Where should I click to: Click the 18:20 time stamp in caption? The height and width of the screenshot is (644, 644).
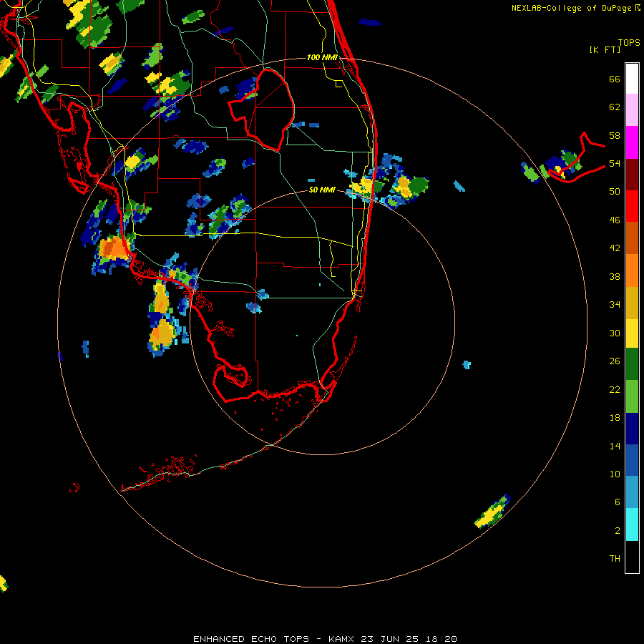(441, 639)
